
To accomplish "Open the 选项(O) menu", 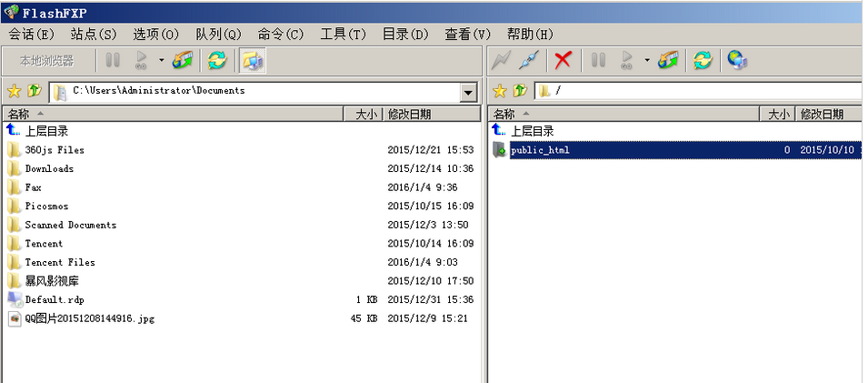I will pyautogui.click(x=156, y=35).
